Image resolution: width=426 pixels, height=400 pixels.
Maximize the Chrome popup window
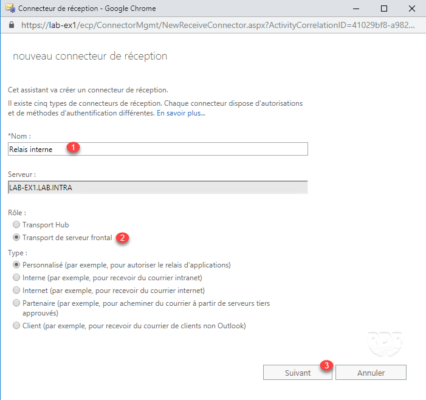point(384,9)
